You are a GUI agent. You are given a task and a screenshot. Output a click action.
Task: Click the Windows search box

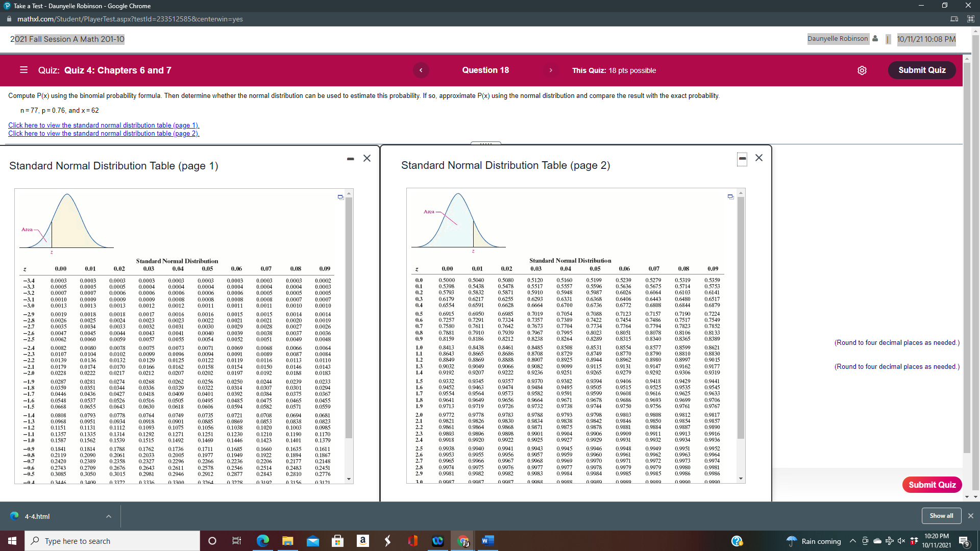(112, 541)
